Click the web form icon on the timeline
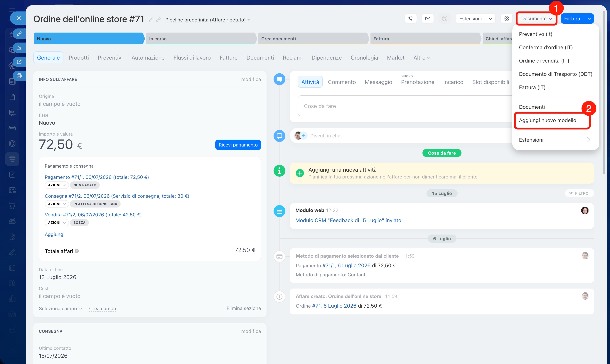Image resolution: width=610 pixels, height=364 pixels. 279,211
